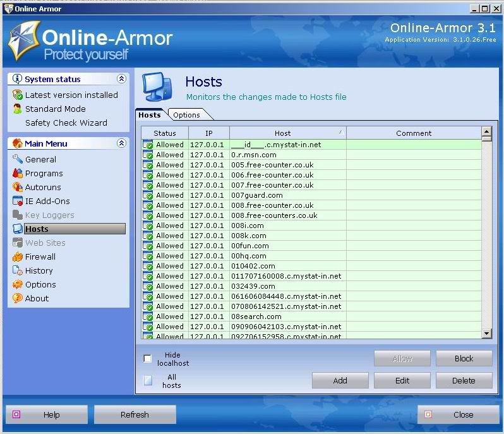
Task: Click the Programs icon in Main Menu
Action: tap(17, 173)
